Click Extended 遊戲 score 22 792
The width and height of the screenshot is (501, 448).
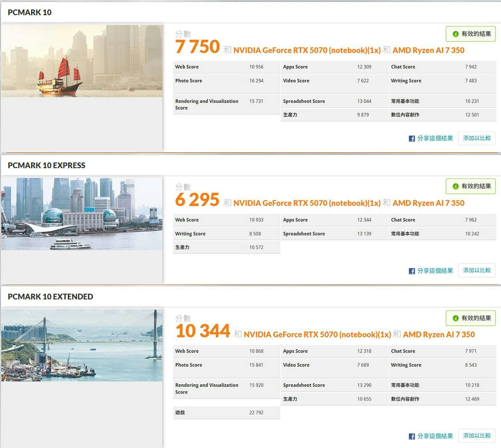click(x=256, y=413)
